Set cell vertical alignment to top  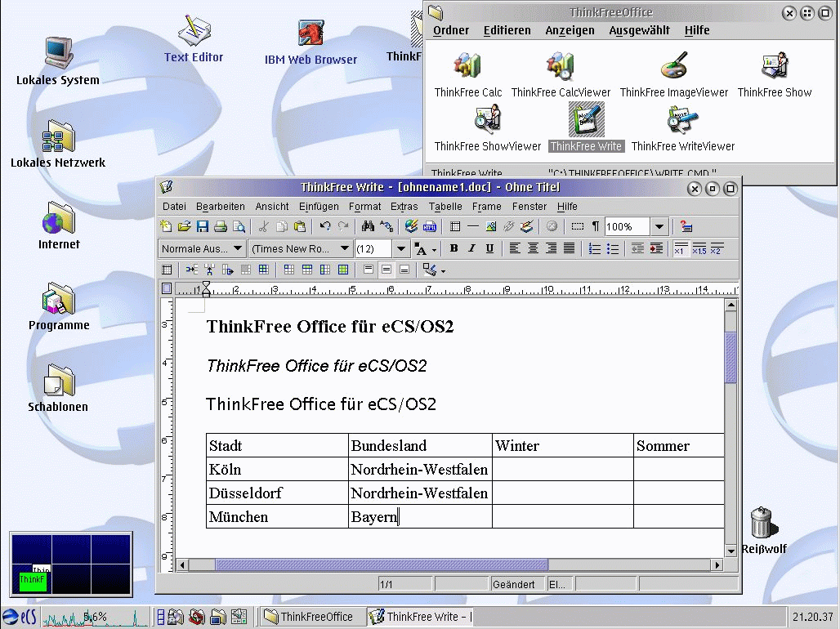click(x=369, y=270)
